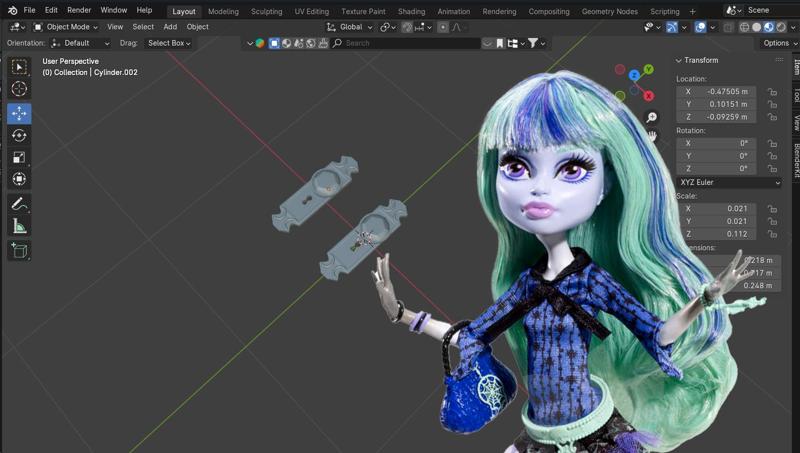Click the BlenderKit search field
Image resolution: width=800 pixels, height=453 pixels.
(x=406, y=43)
